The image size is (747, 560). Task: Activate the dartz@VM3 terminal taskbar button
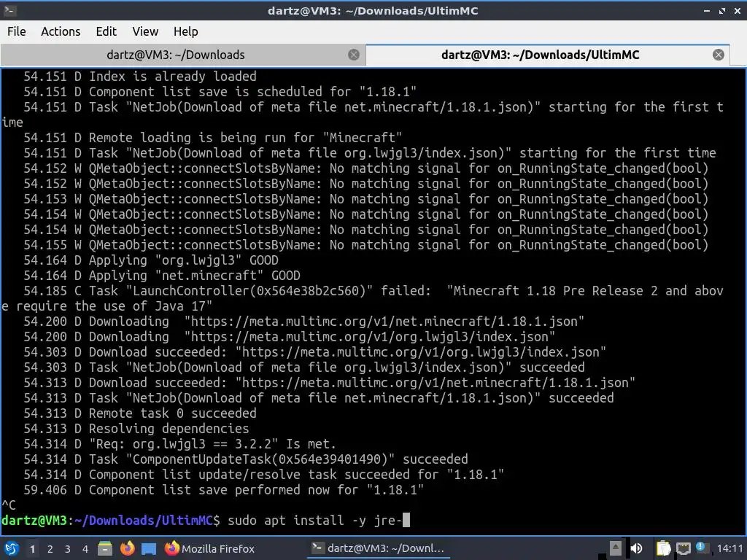[x=377, y=548]
